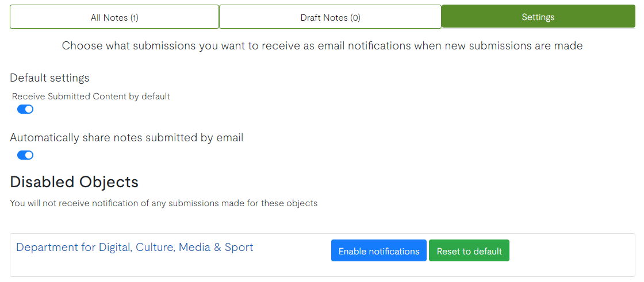Screen dimensions: 644x282
Task: Select the Settings tab
Action: pyautogui.click(x=538, y=17)
